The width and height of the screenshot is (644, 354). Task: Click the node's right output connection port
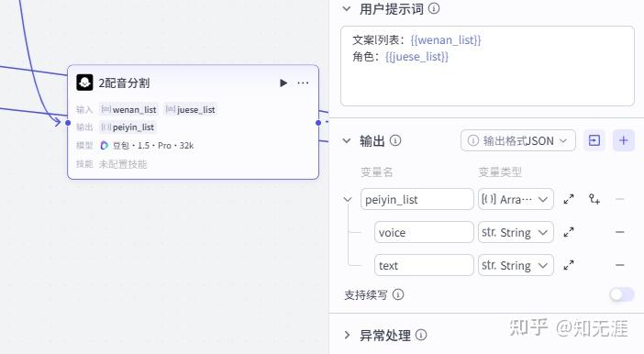click(x=318, y=123)
